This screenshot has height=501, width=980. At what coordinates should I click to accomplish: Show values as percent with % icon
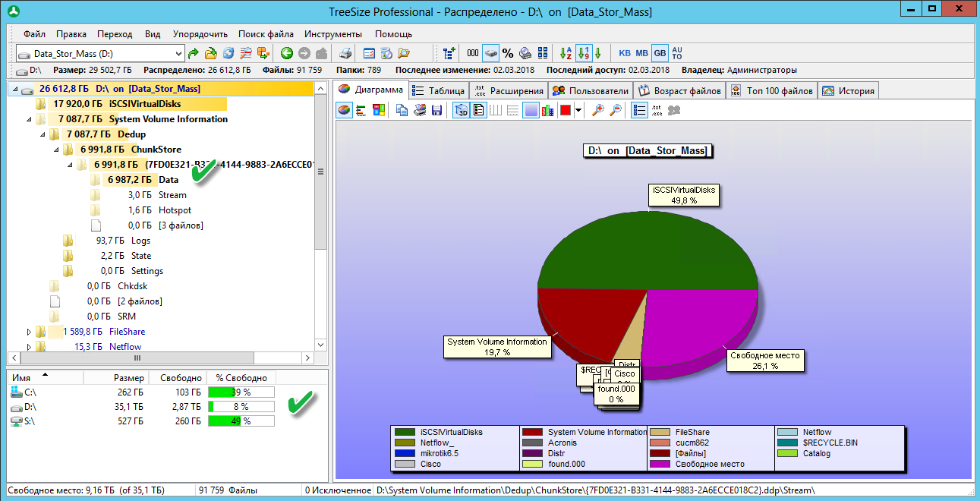coord(508,53)
